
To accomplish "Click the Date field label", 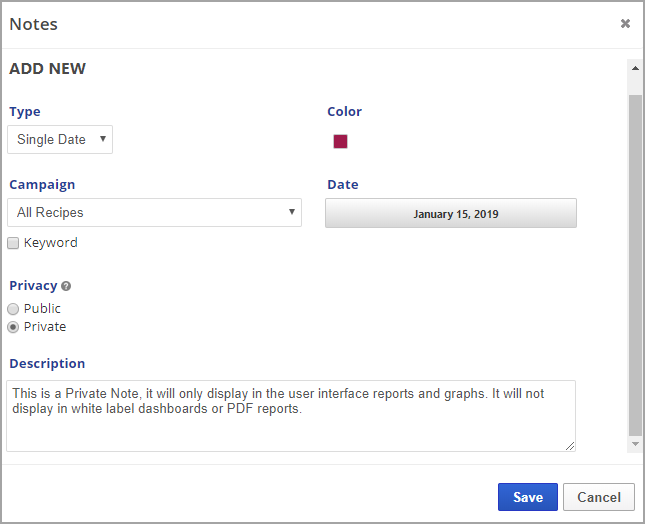I will pyautogui.click(x=342, y=184).
